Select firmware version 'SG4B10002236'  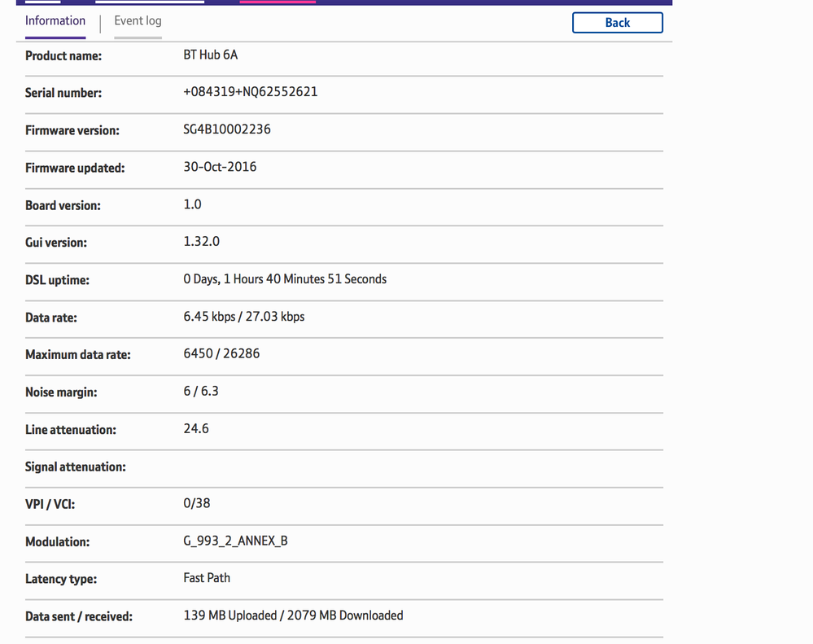click(226, 129)
